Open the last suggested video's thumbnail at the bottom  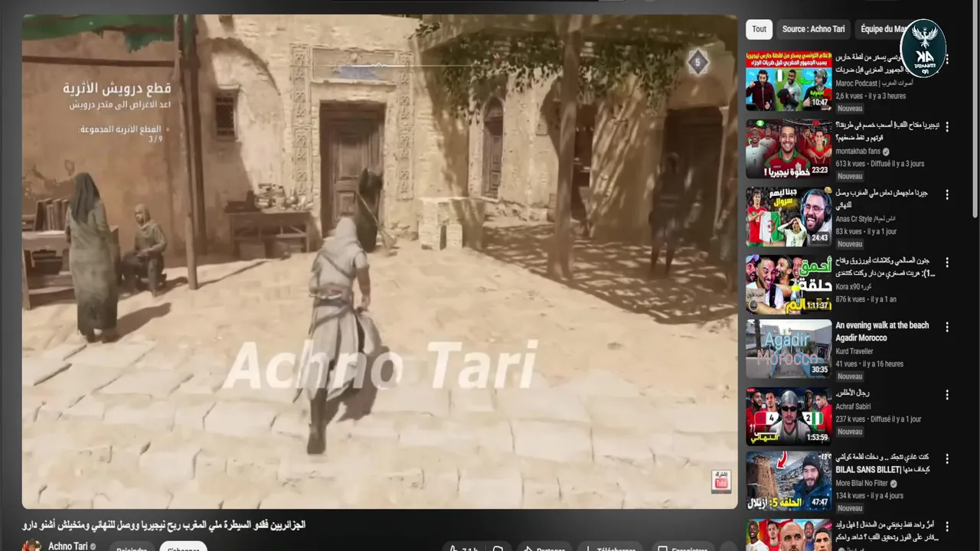tap(789, 535)
